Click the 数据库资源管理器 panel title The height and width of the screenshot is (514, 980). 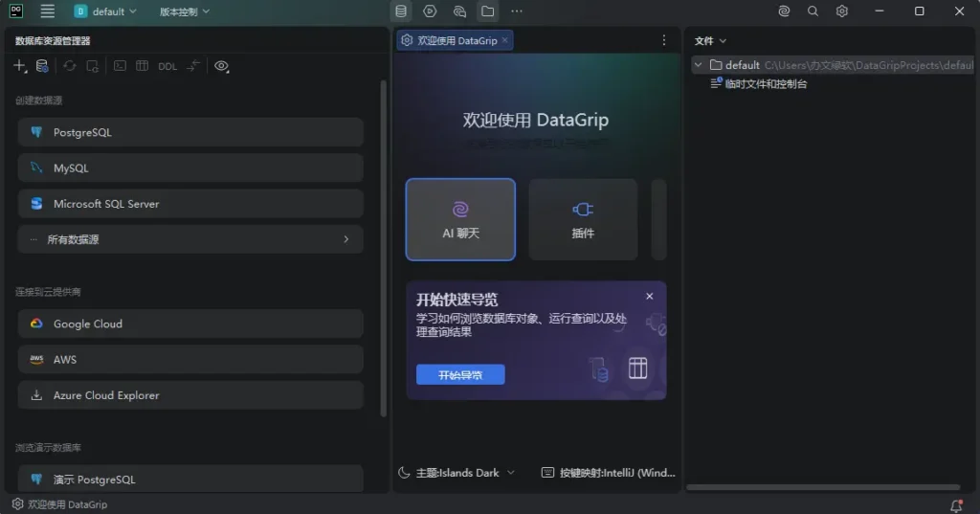pyautogui.click(x=54, y=40)
